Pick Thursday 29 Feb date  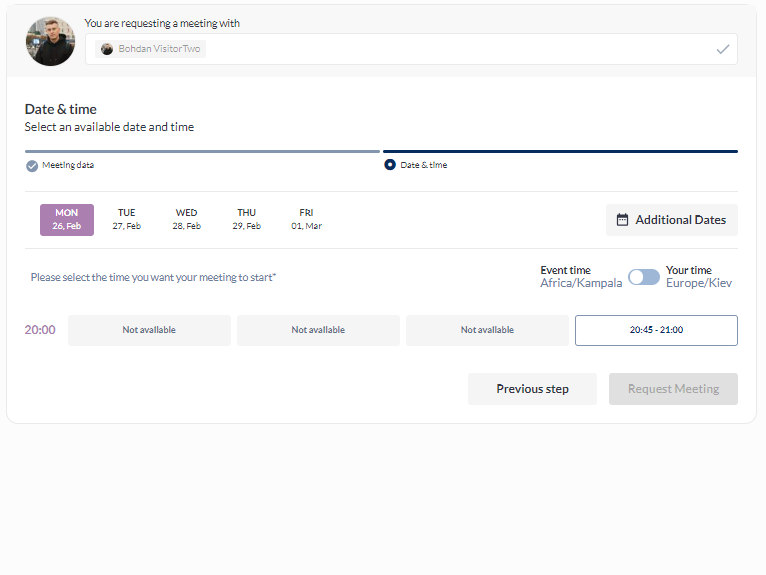click(x=247, y=220)
